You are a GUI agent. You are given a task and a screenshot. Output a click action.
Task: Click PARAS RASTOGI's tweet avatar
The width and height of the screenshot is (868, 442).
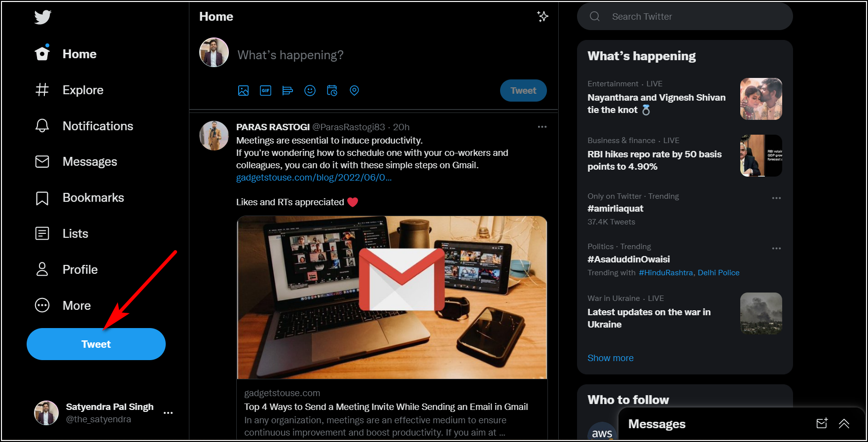coord(214,136)
